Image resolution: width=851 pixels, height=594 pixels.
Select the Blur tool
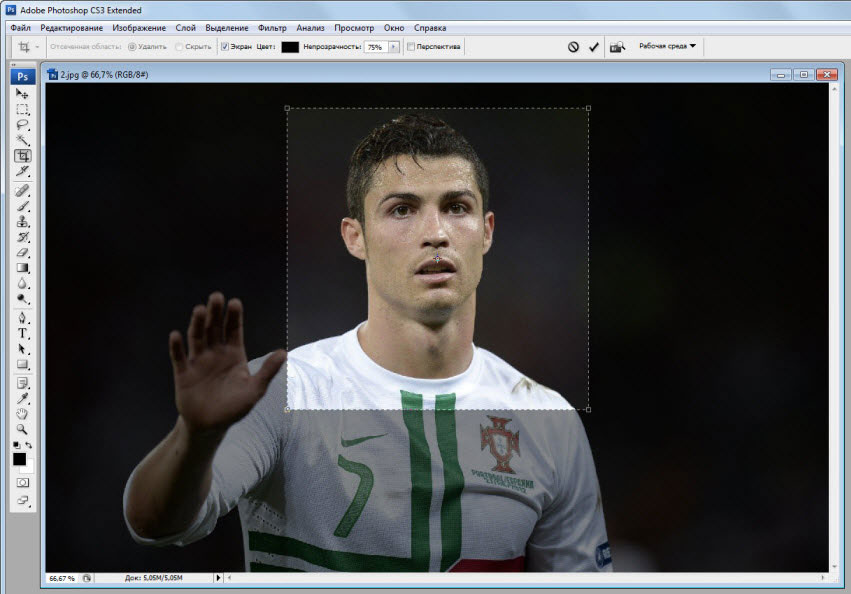click(x=22, y=283)
